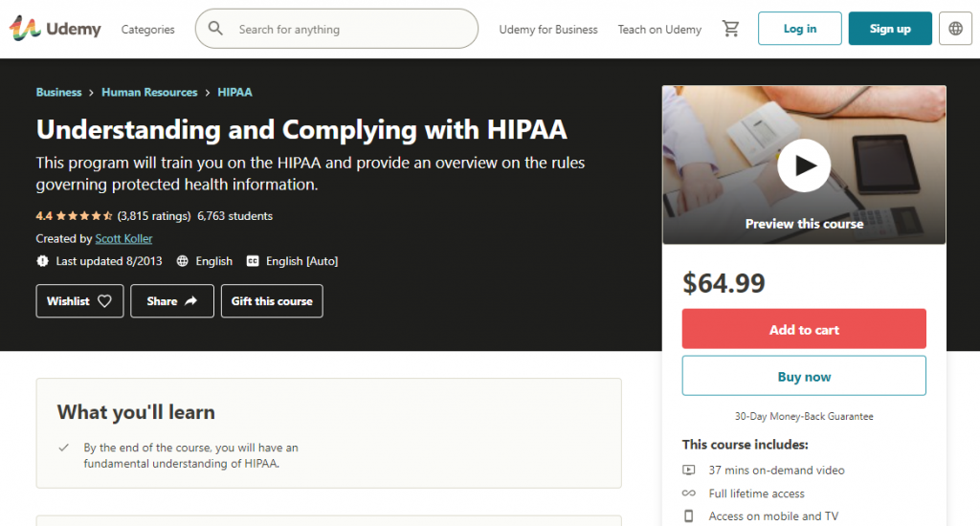Open HIPAA breadcrumb category
The height and width of the screenshot is (526, 980).
234,93
